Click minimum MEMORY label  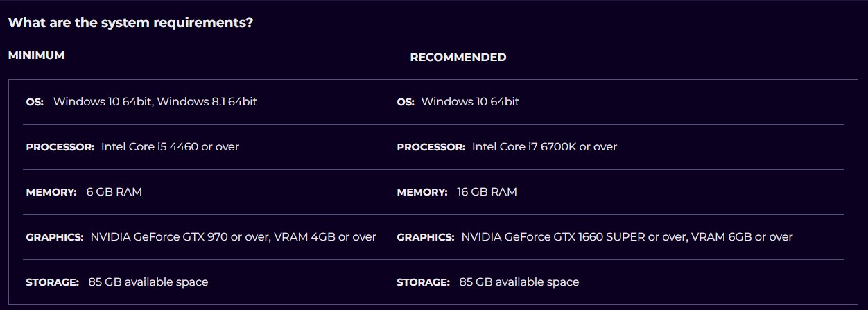tap(51, 192)
